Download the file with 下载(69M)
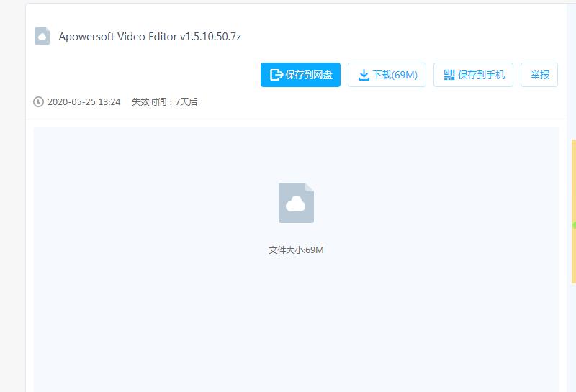Image resolution: width=576 pixels, height=392 pixels. point(387,75)
